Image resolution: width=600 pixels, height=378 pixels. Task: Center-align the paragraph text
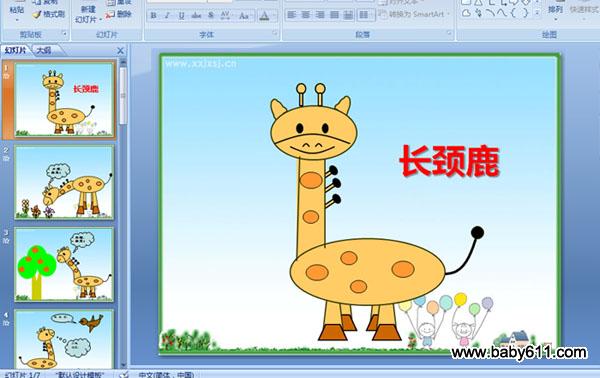click(306, 15)
